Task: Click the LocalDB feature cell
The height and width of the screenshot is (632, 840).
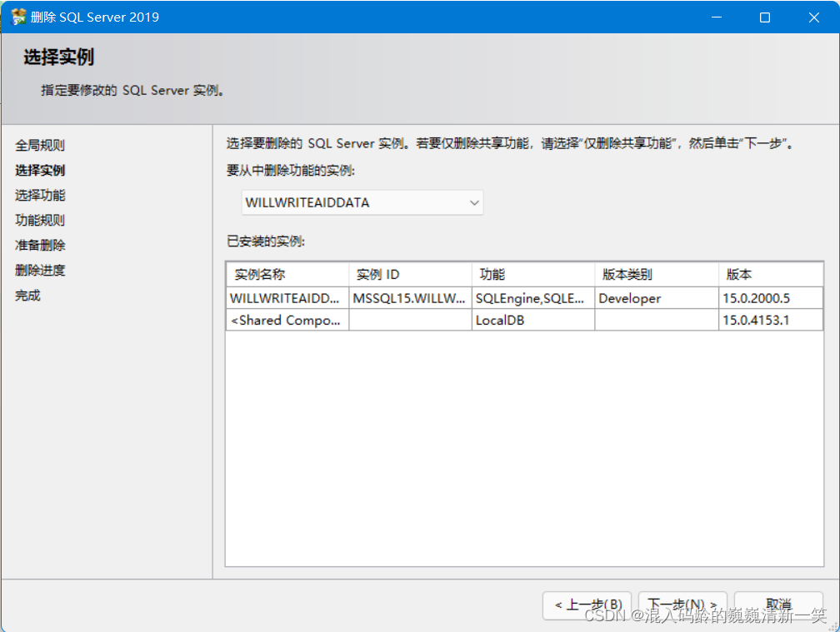Action: tap(533, 320)
